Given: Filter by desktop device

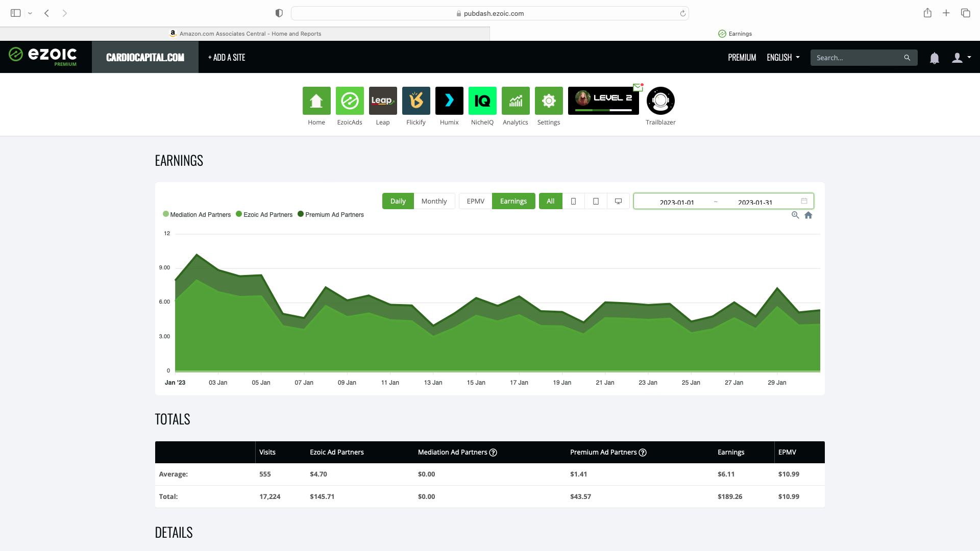Looking at the screenshot, I should pyautogui.click(x=618, y=201).
